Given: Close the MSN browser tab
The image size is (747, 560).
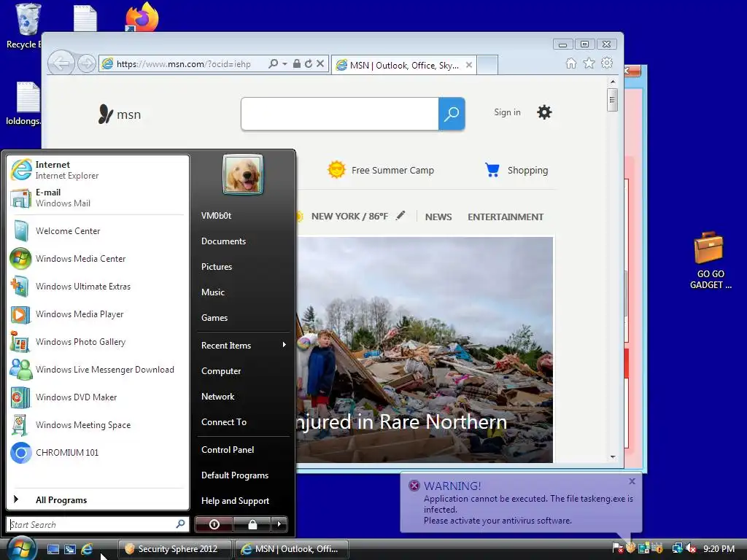Looking at the screenshot, I should (x=469, y=65).
